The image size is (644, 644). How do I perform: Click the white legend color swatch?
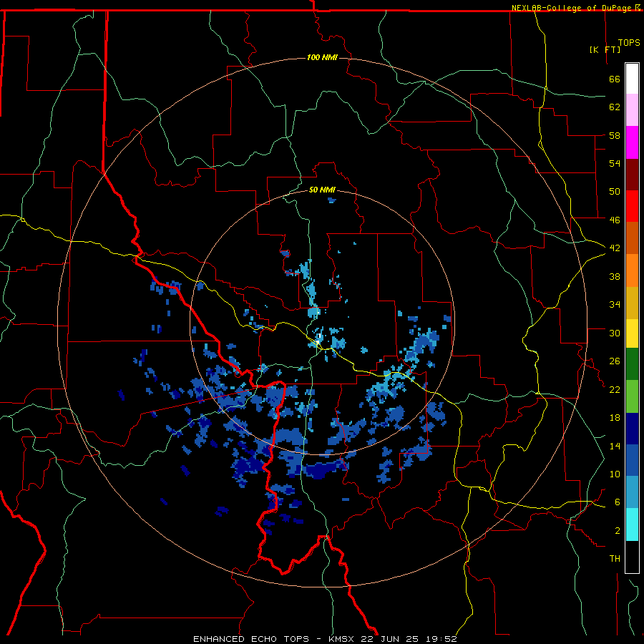click(x=632, y=79)
